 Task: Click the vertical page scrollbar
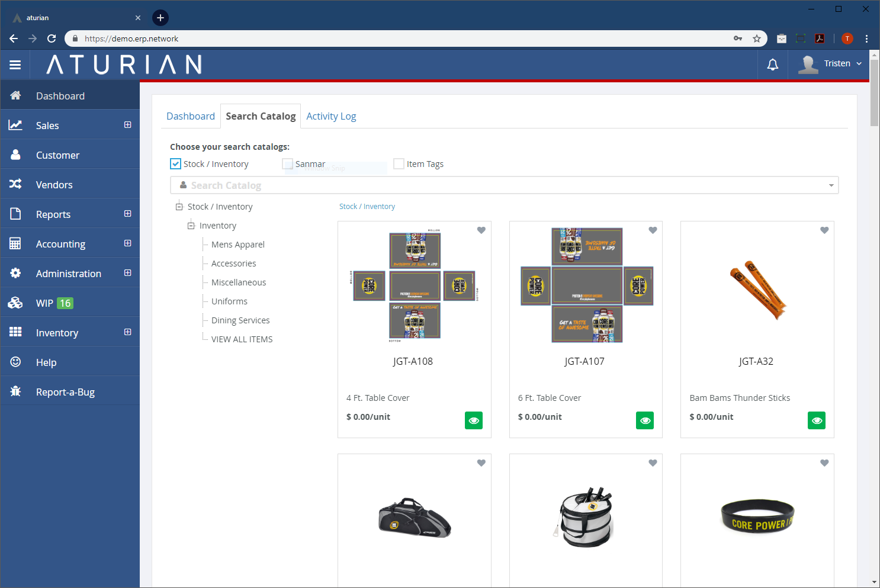[x=874, y=296]
